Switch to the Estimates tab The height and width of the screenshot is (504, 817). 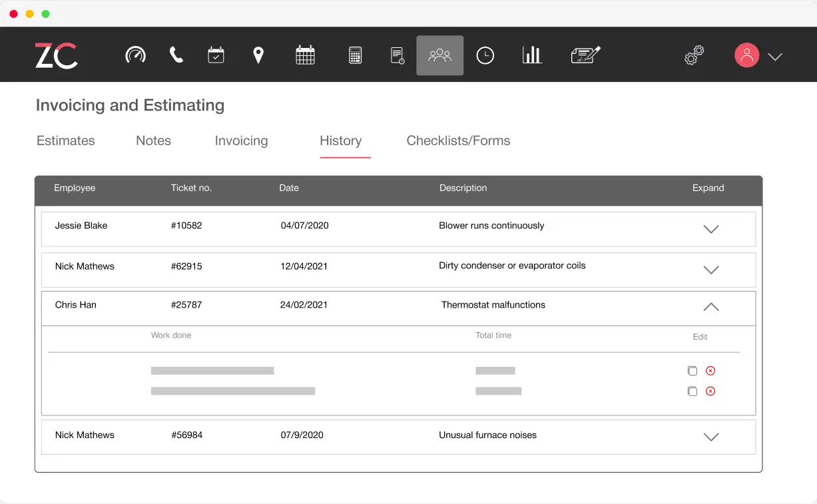pyautogui.click(x=66, y=140)
